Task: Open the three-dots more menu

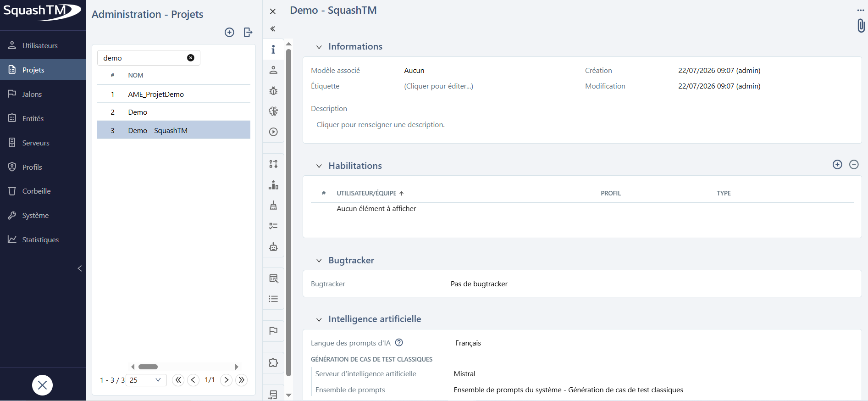Action: (x=861, y=10)
